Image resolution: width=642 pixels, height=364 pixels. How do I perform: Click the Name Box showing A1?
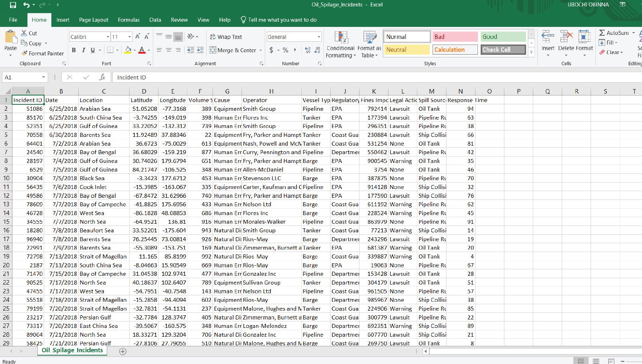[x=22, y=77]
